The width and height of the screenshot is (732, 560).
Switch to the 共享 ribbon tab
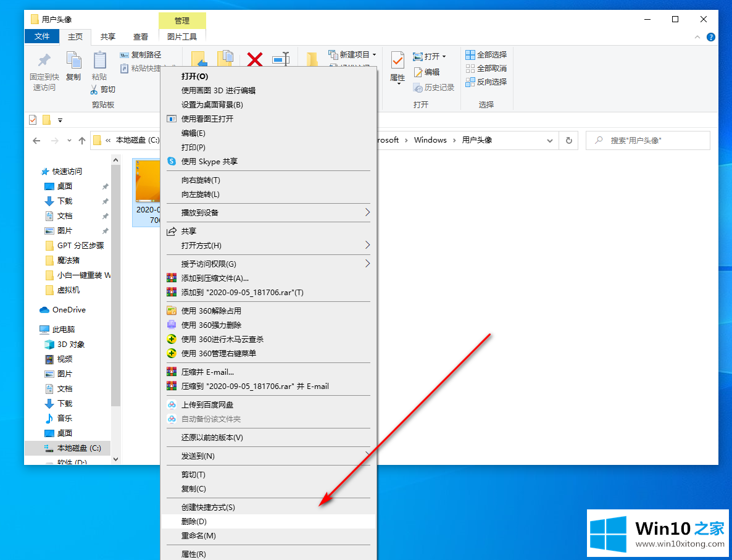click(108, 36)
